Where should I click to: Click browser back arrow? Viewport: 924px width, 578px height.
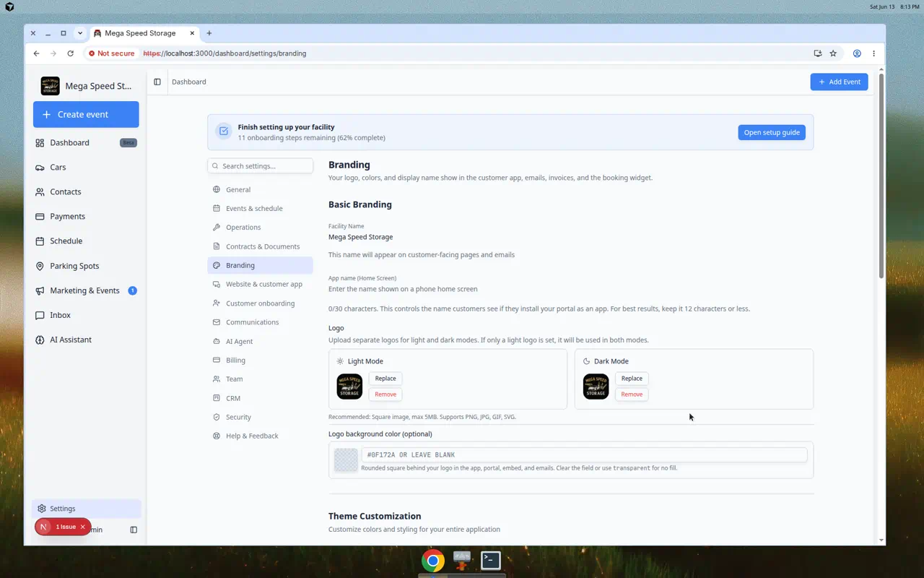[x=36, y=53]
